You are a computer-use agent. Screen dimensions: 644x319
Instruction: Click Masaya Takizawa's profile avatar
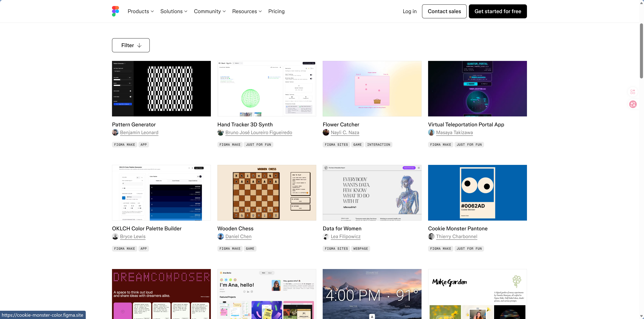point(431,132)
